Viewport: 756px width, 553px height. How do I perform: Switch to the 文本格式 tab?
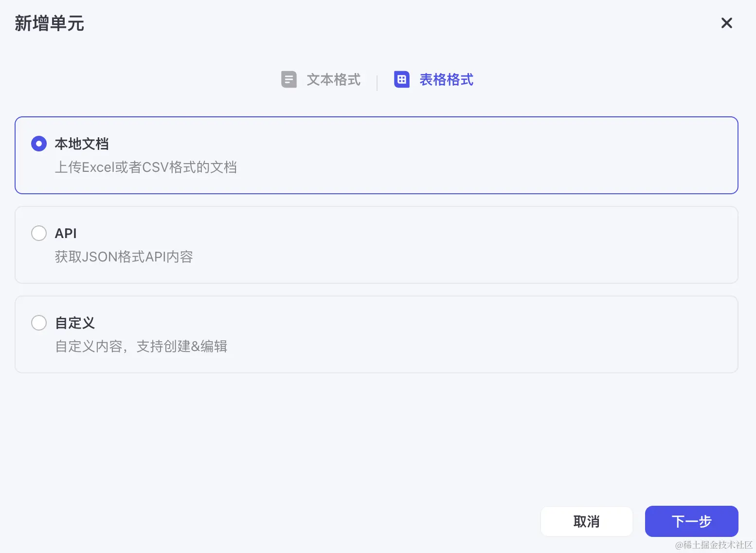(333, 79)
